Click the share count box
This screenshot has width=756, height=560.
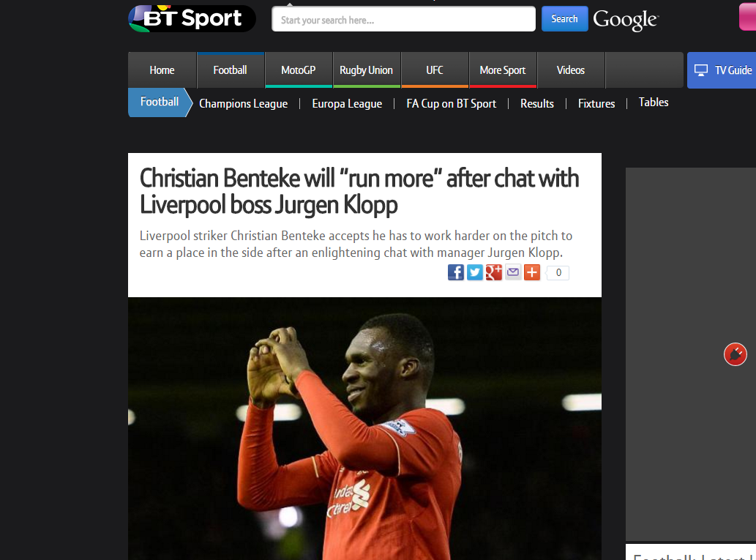click(x=558, y=272)
